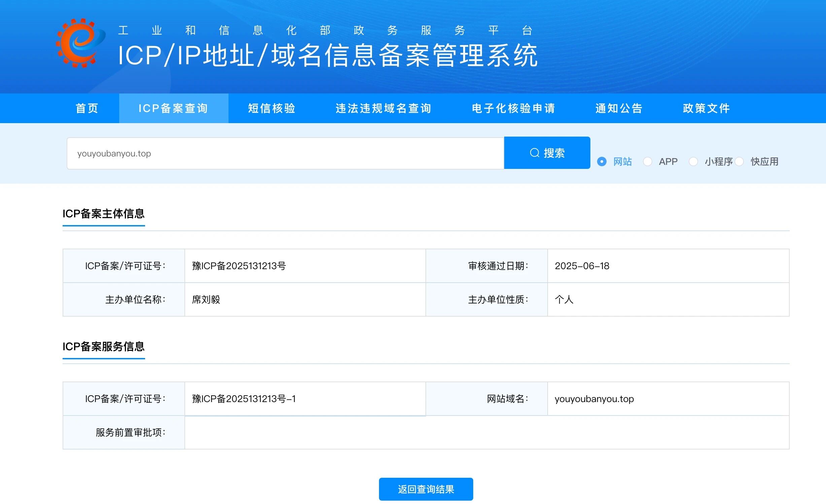Screen dimensions: 826x504
Task: Click the 豫ICP备2025131213号-1 license value
Action: (x=244, y=399)
